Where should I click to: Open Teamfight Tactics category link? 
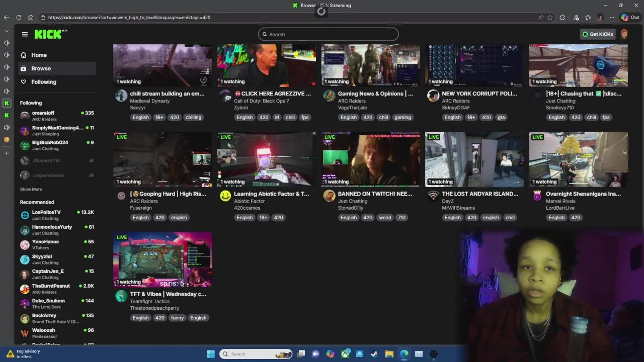pos(150,301)
